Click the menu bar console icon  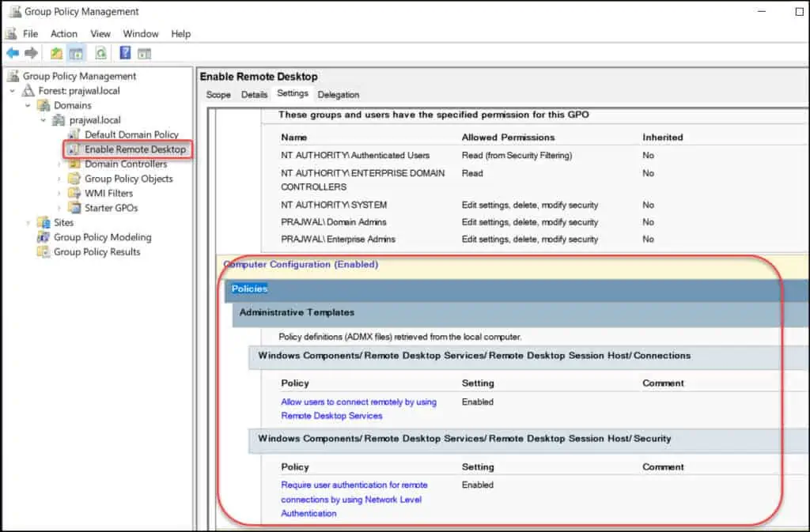(x=11, y=33)
